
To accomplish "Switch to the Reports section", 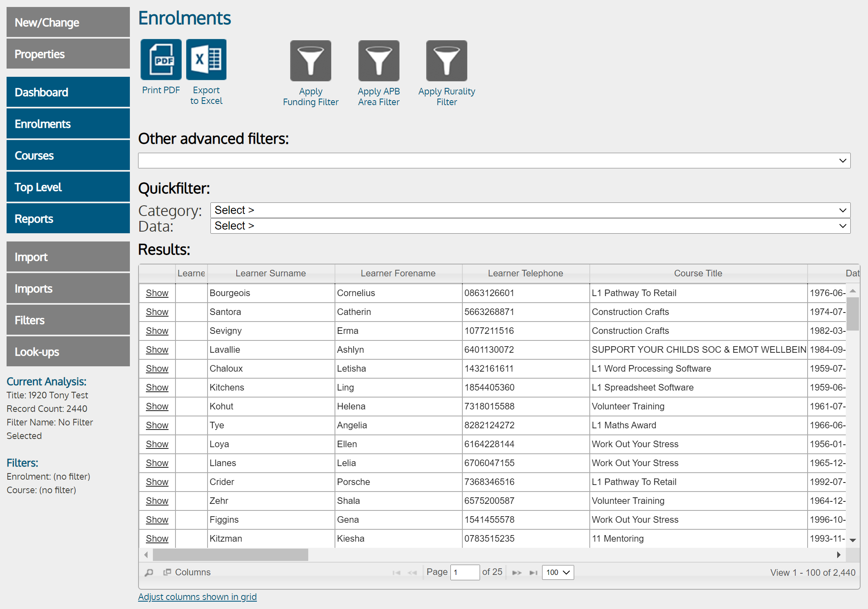I will 68,218.
